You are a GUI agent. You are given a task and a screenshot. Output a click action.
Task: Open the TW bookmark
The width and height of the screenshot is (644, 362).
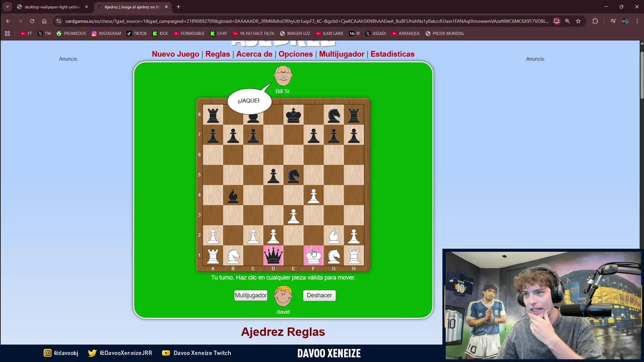point(44,34)
